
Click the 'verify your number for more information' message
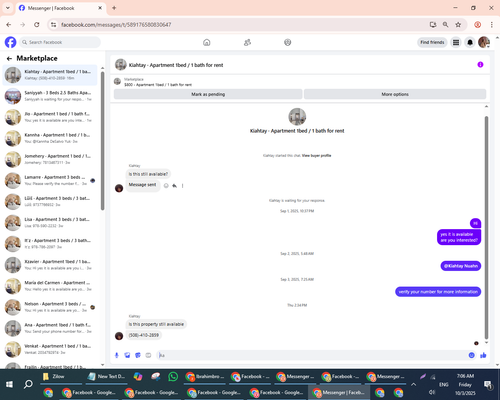(438, 292)
